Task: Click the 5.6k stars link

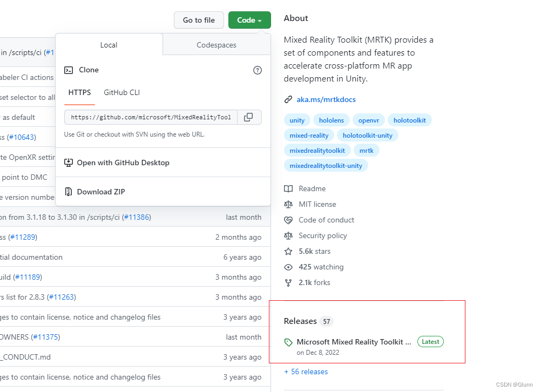Action: pyautogui.click(x=315, y=251)
